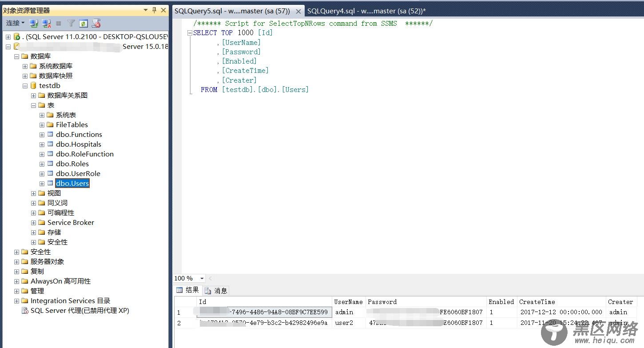Click the table icon of dbo.Roles
This screenshot has height=348, width=644.
tap(50, 164)
